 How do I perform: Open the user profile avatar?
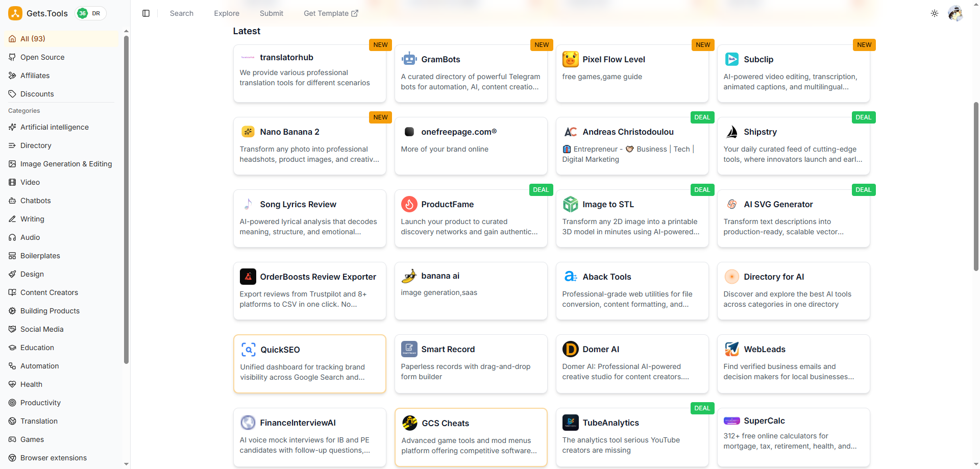click(x=955, y=13)
